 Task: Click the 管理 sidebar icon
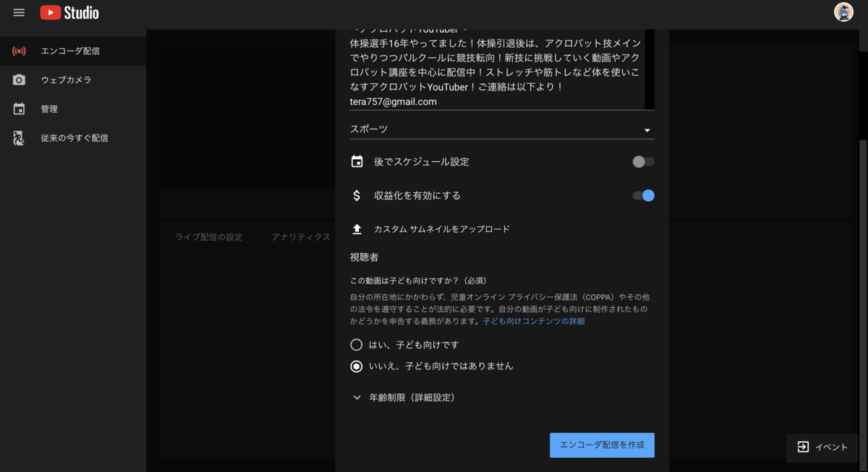coord(51,108)
